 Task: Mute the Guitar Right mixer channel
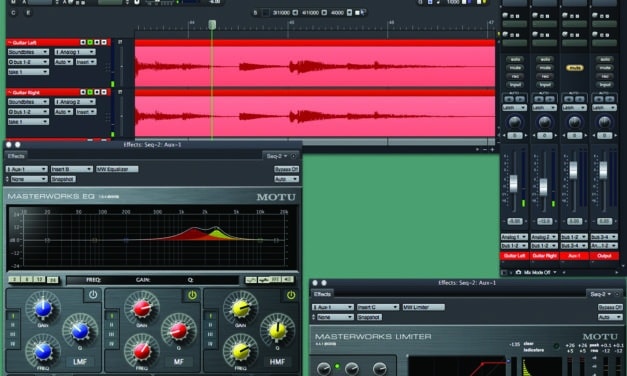(x=545, y=68)
